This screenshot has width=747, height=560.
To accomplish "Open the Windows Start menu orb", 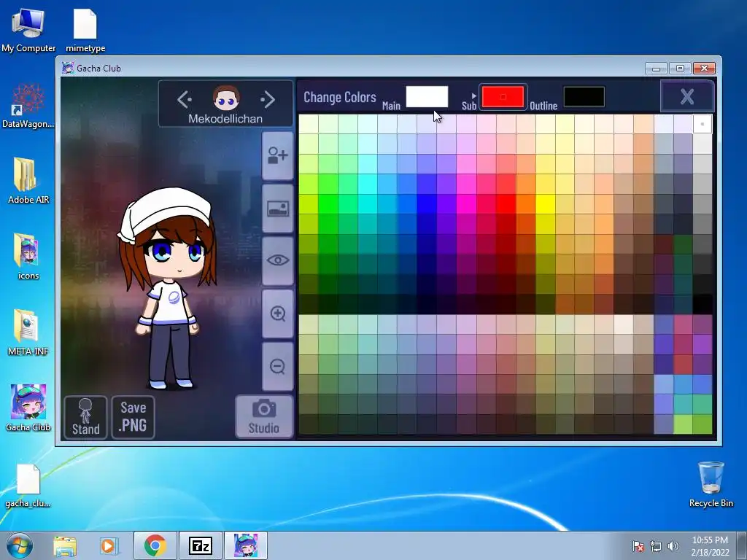I will click(x=20, y=545).
